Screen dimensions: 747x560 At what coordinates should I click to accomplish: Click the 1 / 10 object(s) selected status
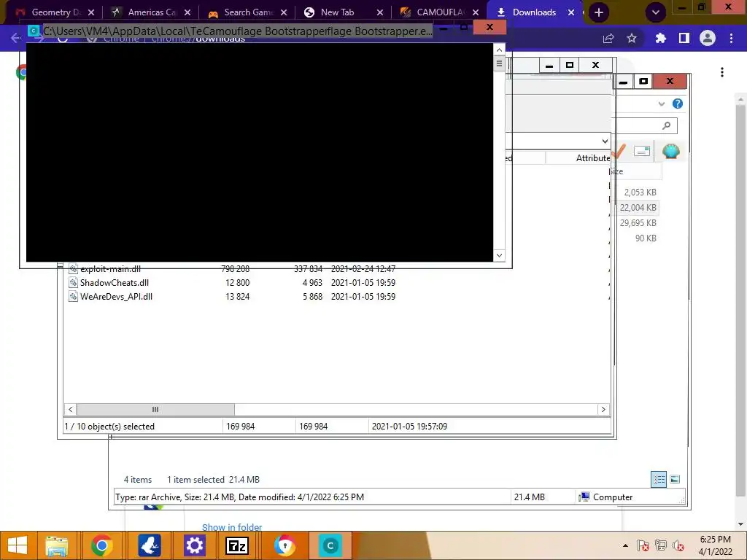pos(109,426)
